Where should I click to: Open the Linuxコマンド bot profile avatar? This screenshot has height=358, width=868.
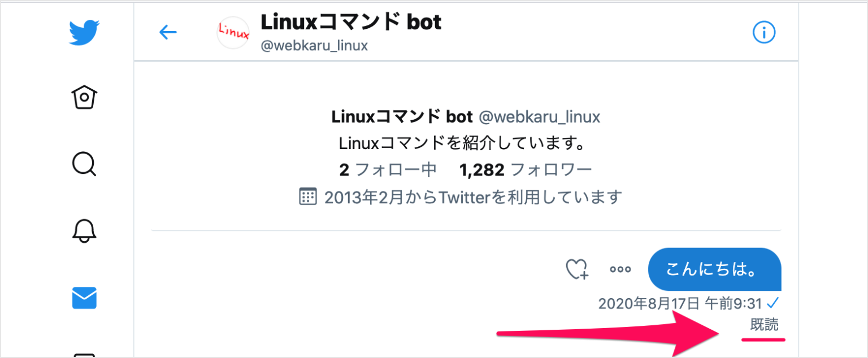(233, 32)
